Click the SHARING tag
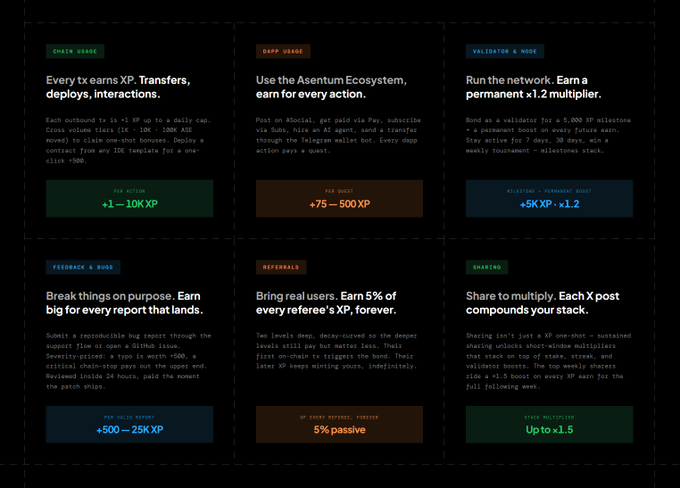 click(487, 267)
